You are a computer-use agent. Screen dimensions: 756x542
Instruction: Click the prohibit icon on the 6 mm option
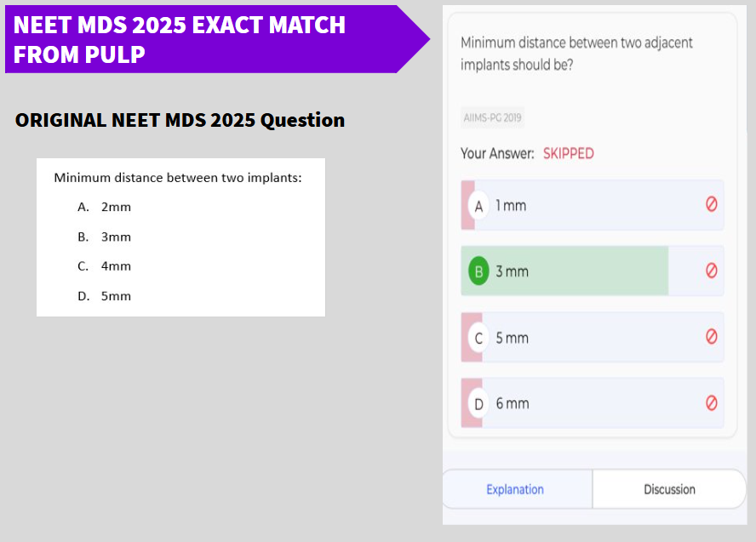pos(711,402)
